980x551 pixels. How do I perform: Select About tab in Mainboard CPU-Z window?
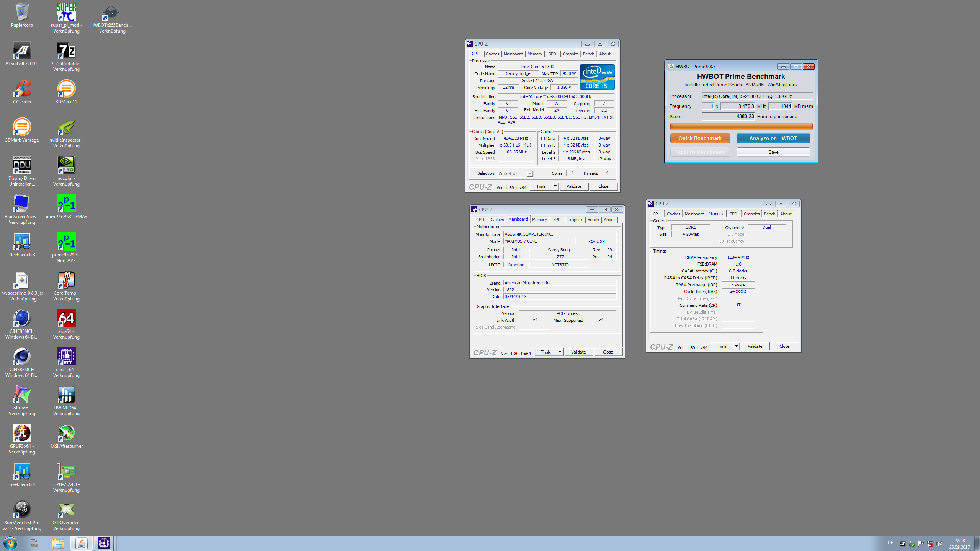point(609,220)
